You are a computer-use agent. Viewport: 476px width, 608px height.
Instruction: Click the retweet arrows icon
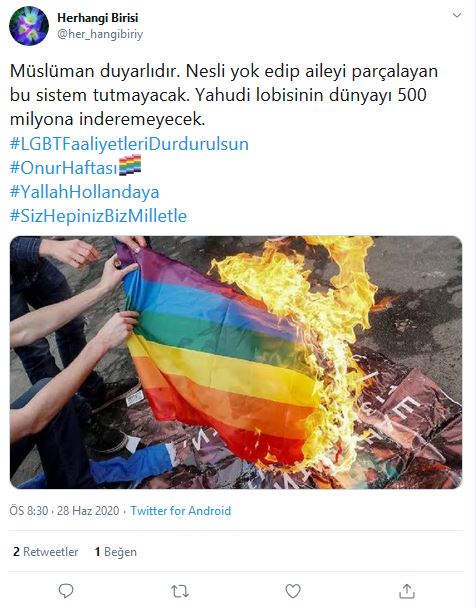(x=179, y=591)
